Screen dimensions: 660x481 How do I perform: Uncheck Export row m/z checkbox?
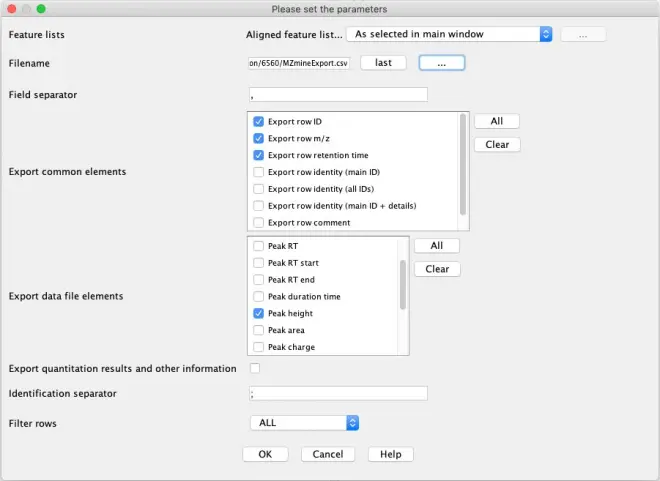tap(258, 138)
